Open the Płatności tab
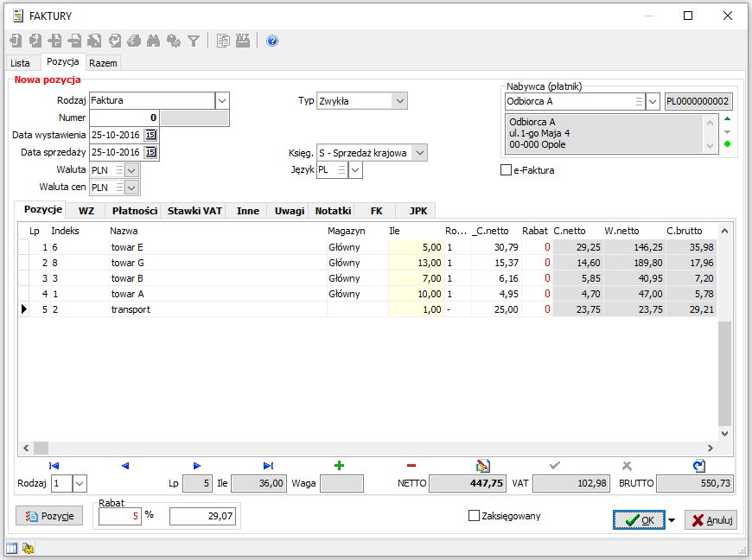 134,210
